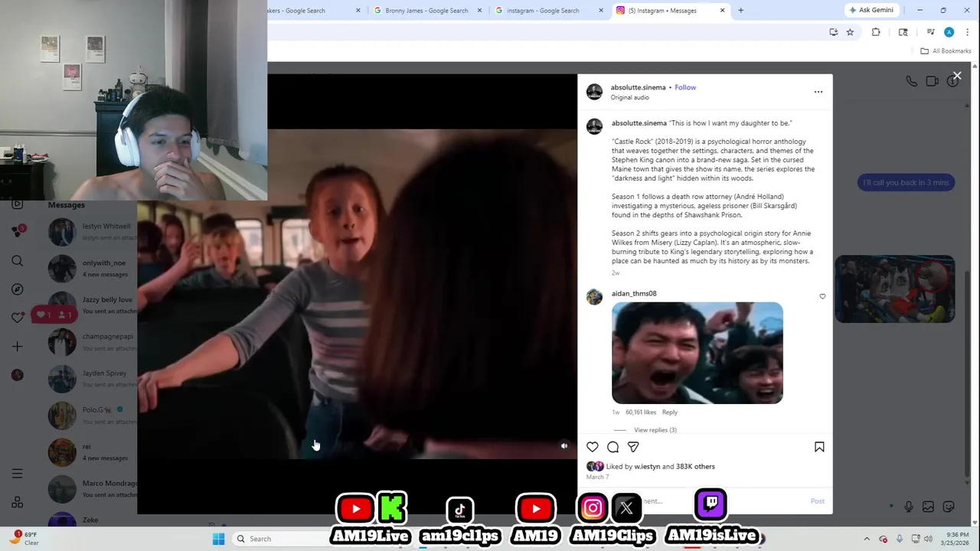The image size is (980, 551).
Task: Open the Chrome three-dot menu
Action: [967, 32]
